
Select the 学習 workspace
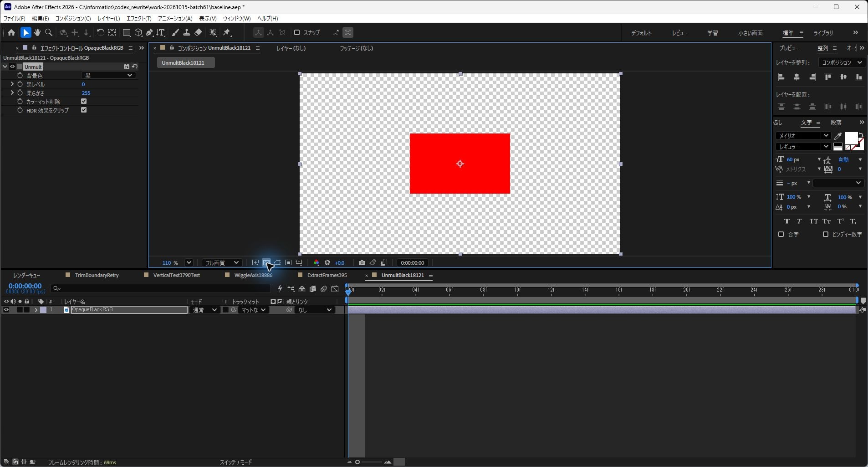coord(712,33)
